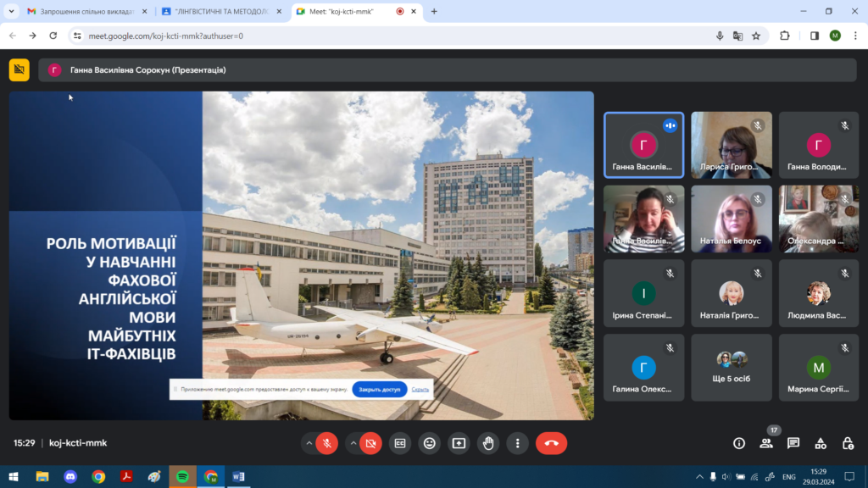Open the emoji reactions button
Image resolution: width=868 pixels, height=488 pixels.
[430, 443]
